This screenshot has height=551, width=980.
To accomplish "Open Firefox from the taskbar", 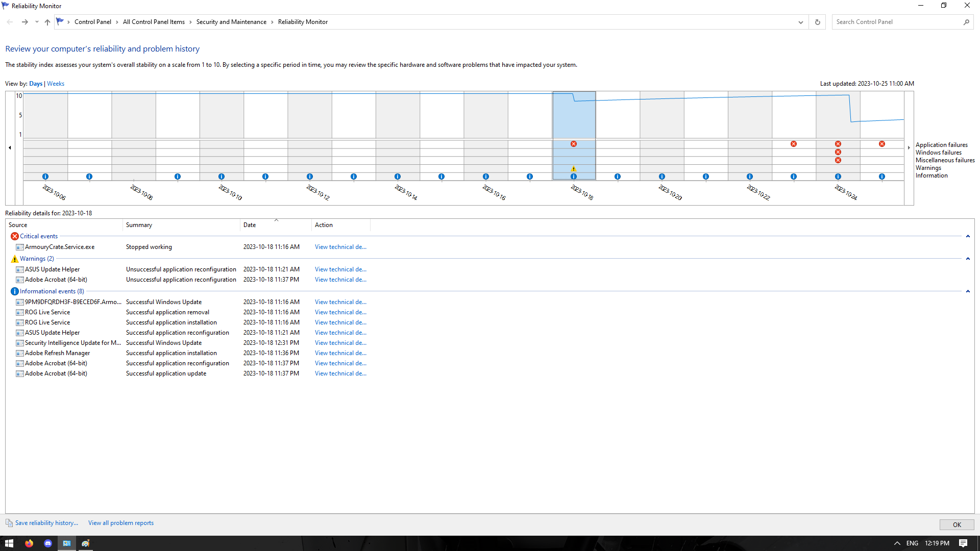I will [29, 543].
